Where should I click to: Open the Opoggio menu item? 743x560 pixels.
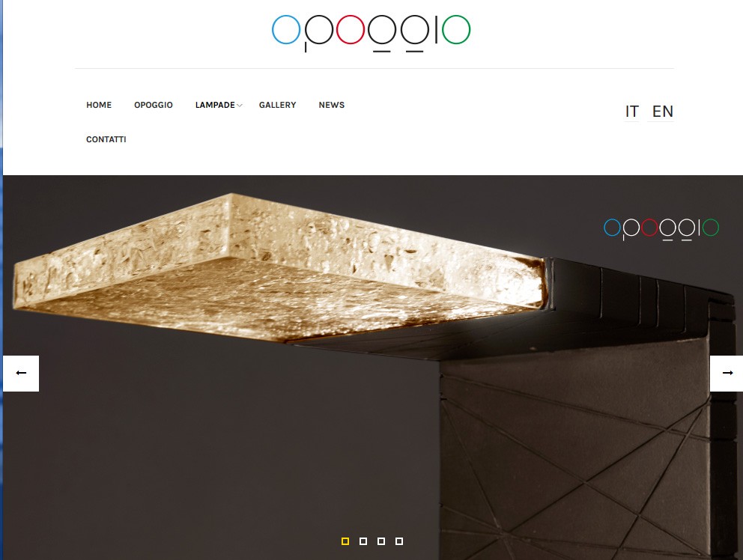coord(154,105)
